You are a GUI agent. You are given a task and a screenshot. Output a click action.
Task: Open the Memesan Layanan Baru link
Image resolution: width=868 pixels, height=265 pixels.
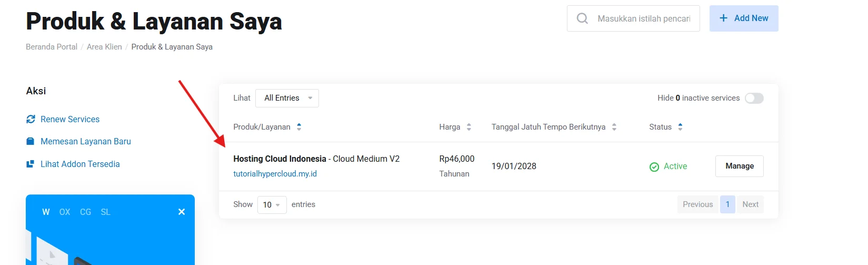click(86, 141)
